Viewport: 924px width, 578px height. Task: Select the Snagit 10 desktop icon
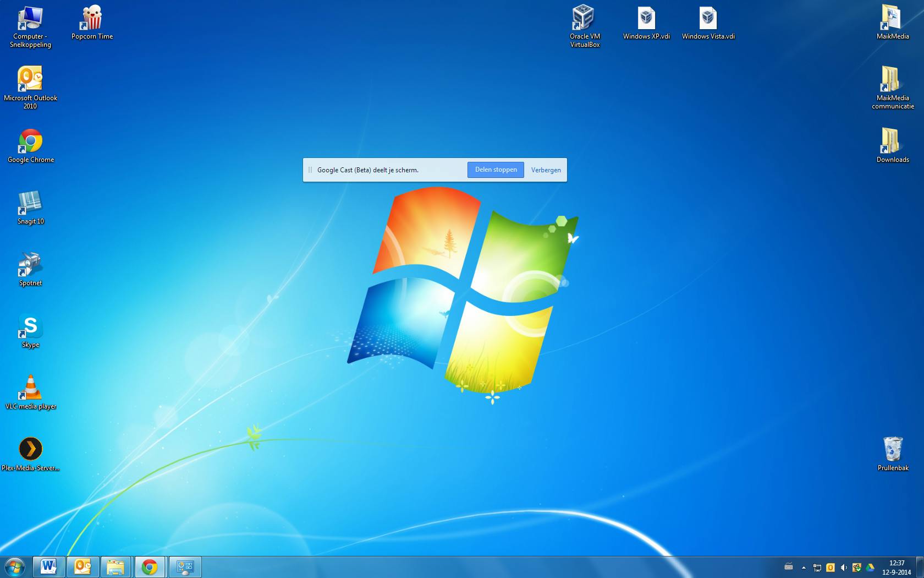[30, 208]
